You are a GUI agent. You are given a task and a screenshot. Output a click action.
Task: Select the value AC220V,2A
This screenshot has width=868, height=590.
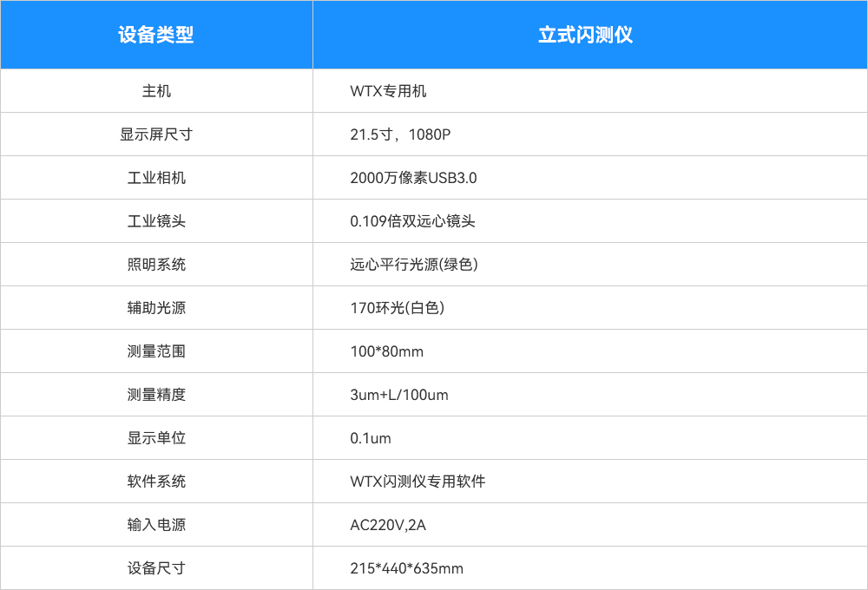click(x=388, y=525)
